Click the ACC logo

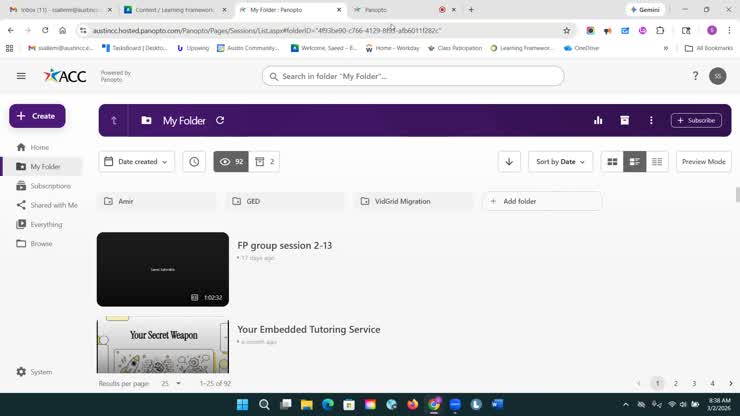(x=65, y=76)
